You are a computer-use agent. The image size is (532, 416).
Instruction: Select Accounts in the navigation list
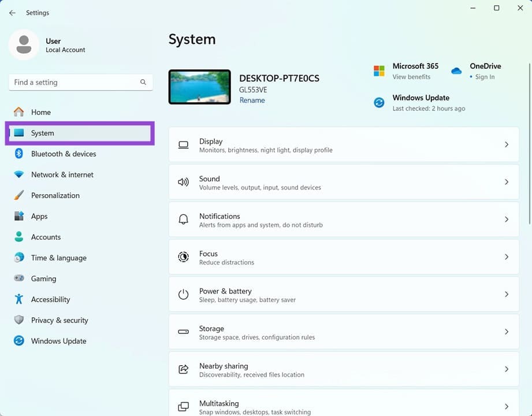[x=46, y=237]
